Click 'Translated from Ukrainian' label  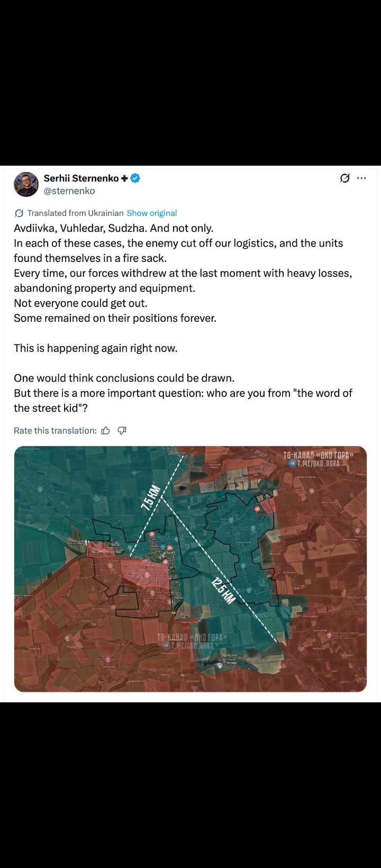tap(75, 213)
